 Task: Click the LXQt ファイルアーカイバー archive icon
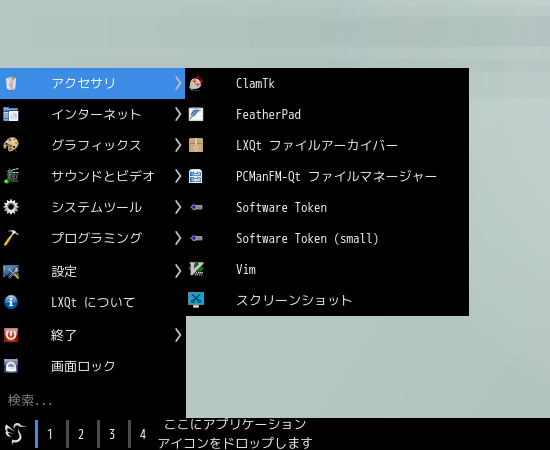pyautogui.click(x=196, y=145)
